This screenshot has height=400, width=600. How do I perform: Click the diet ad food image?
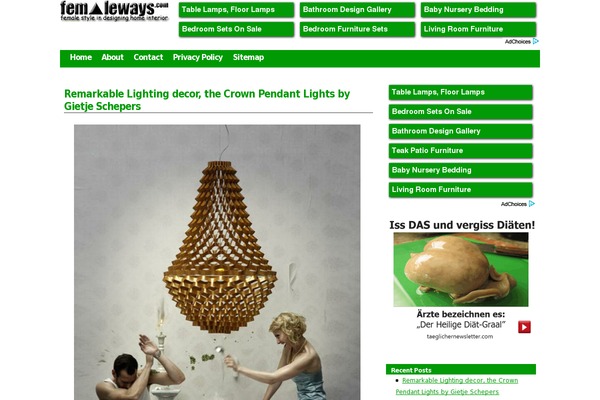pyautogui.click(x=461, y=269)
